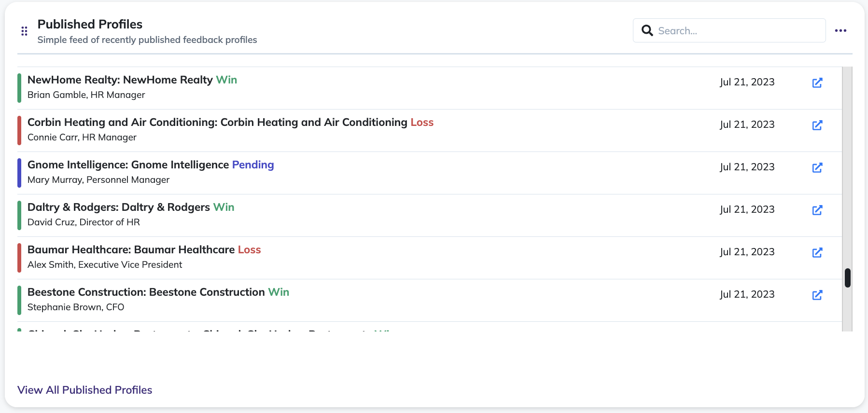Image resolution: width=868 pixels, height=413 pixels.
Task: Click David Cruz, Director of HR text
Action: (x=84, y=222)
